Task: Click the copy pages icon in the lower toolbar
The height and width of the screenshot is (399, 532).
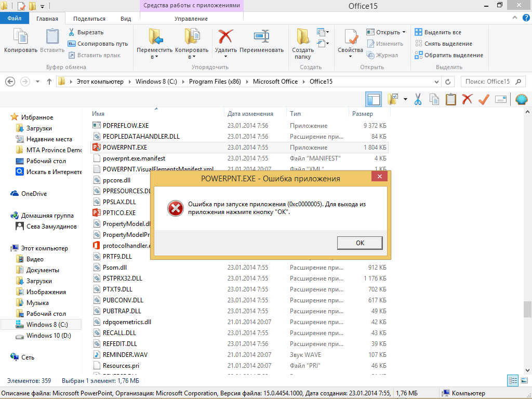Action: tap(434, 99)
